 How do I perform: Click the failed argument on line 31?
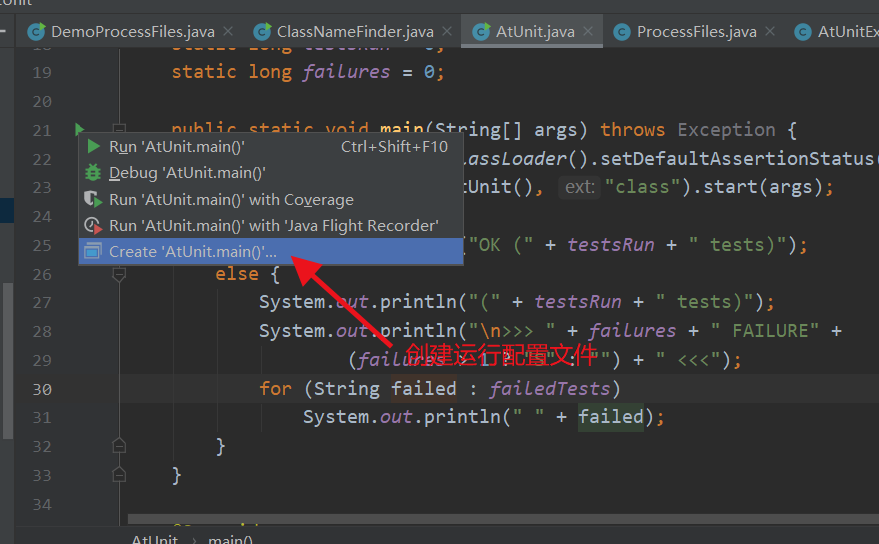(x=610, y=417)
